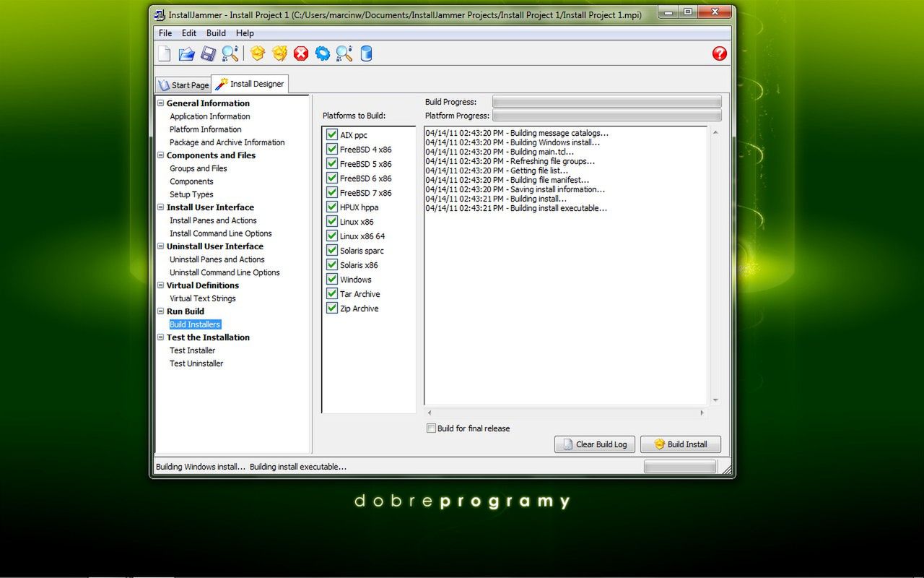Click the magnifier icon right of the gear
Image resolution: width=924 pixels, height=578 pixels.
pyautogui.click(x=344, y=53)
